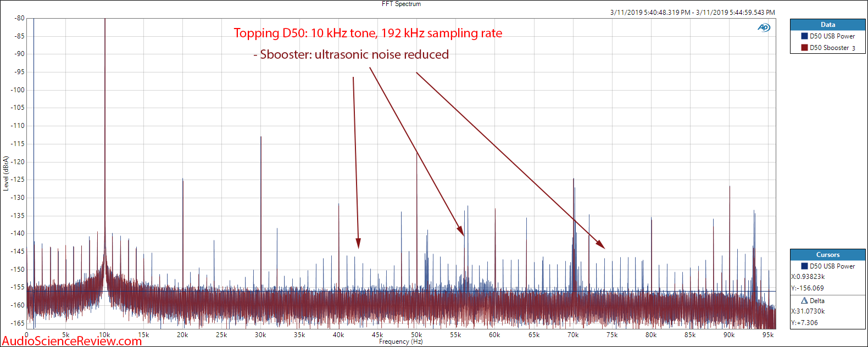Click the cursor value Y:-156.069
The width and height of the screenshot is (868, 347).
[x=808, y=288]
